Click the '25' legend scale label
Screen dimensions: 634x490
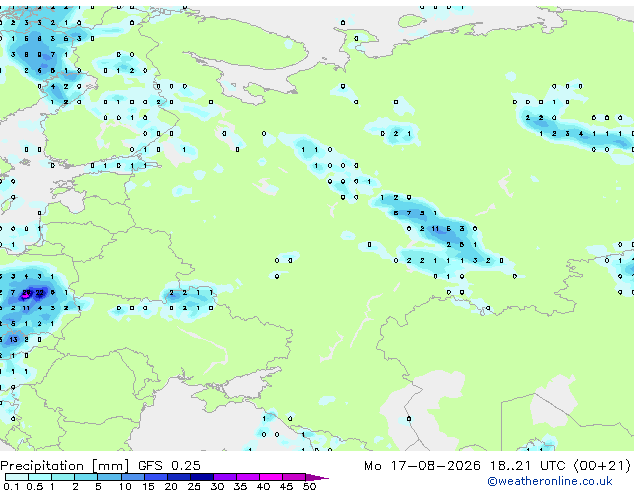[194, 486]
